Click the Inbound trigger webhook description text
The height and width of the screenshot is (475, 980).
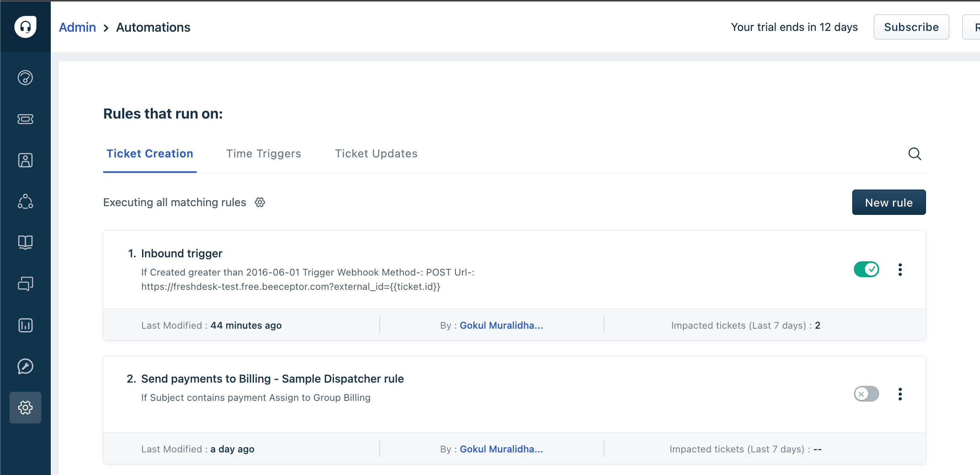tap(308, 280)
